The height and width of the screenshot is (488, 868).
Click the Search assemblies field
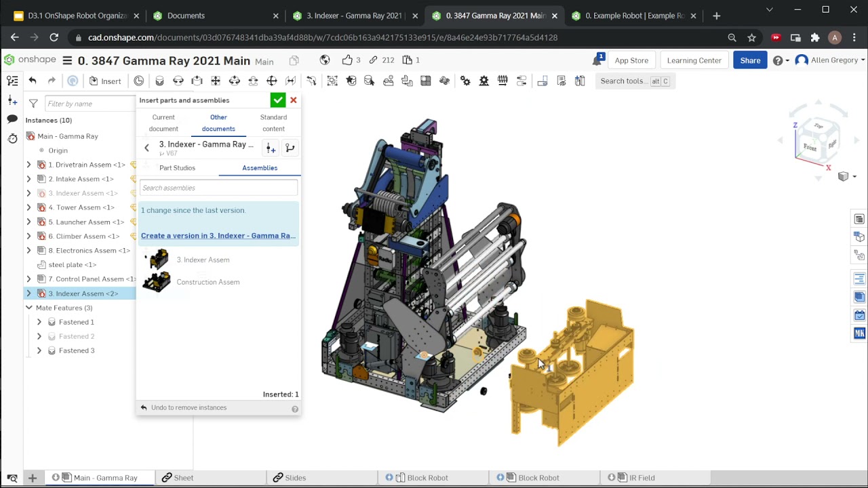pyautogui.click(x=218, y=188)
